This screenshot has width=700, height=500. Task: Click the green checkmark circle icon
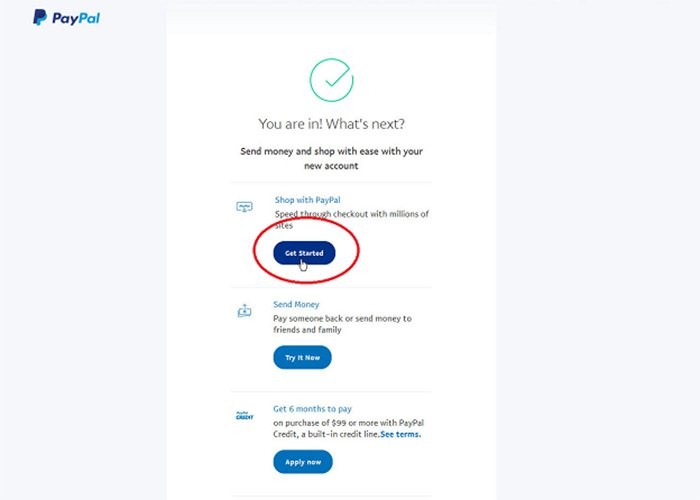332,80
